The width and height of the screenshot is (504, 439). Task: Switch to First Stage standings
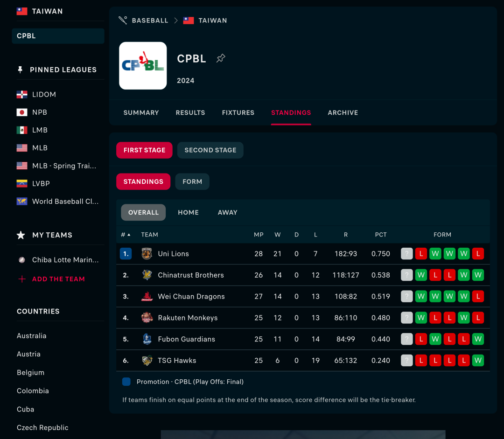144,150
